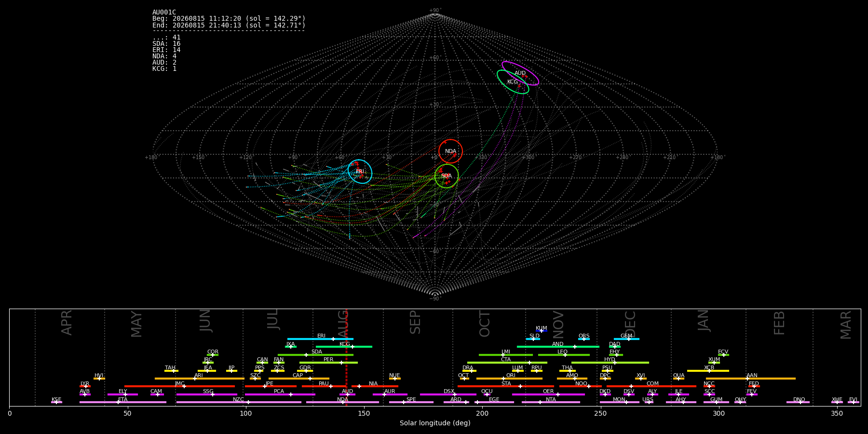Click the +90° north pole label

(x=435, y=11)
